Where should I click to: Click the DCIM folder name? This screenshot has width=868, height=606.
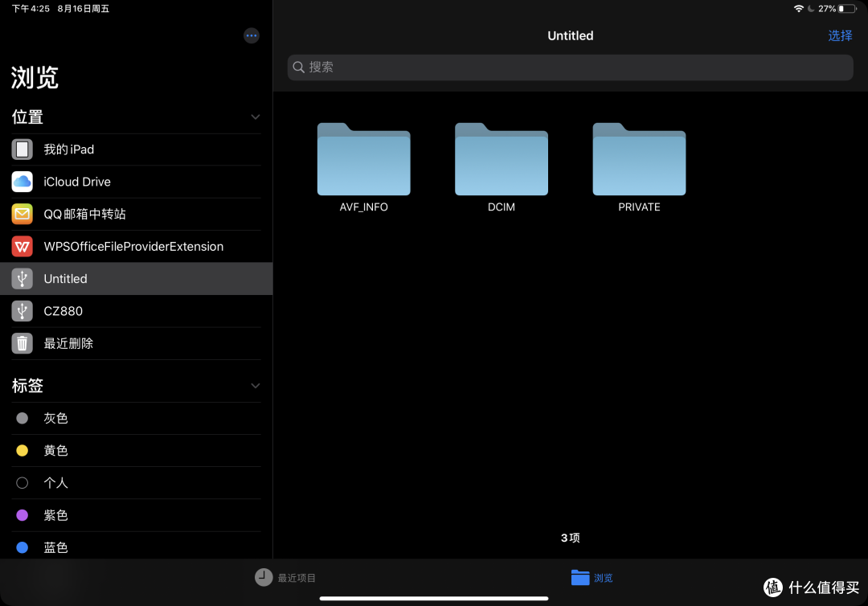tap(502, 207)
